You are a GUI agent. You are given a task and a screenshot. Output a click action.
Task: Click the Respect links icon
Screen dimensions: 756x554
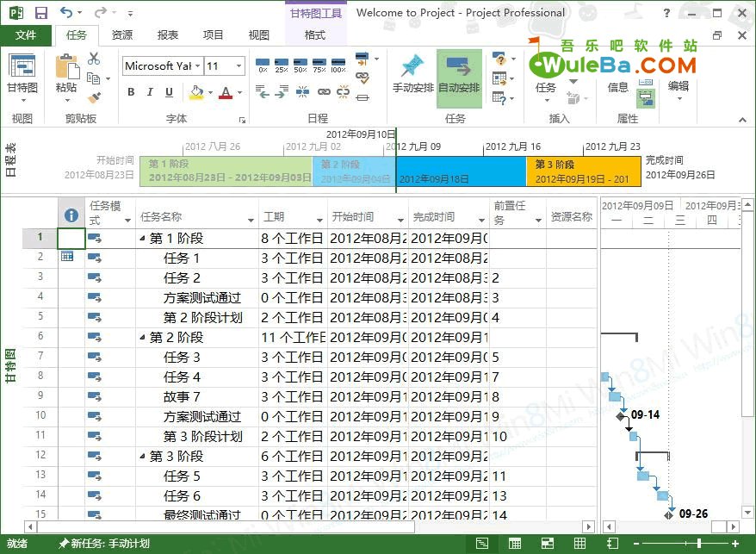pos(363,78)
